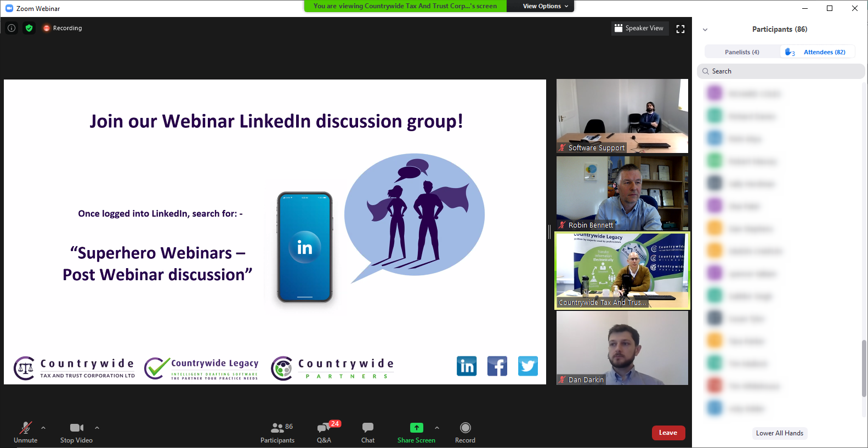The height and width of the screenshot is (448, 868).
Task: Select the Robin Bennett video thumbnail
Action: (622, 193)
